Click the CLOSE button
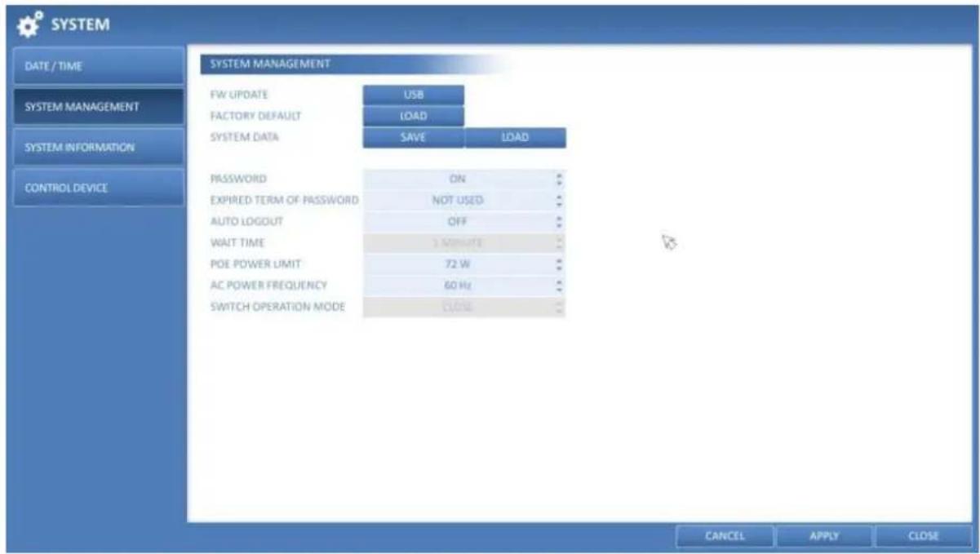 923,536
